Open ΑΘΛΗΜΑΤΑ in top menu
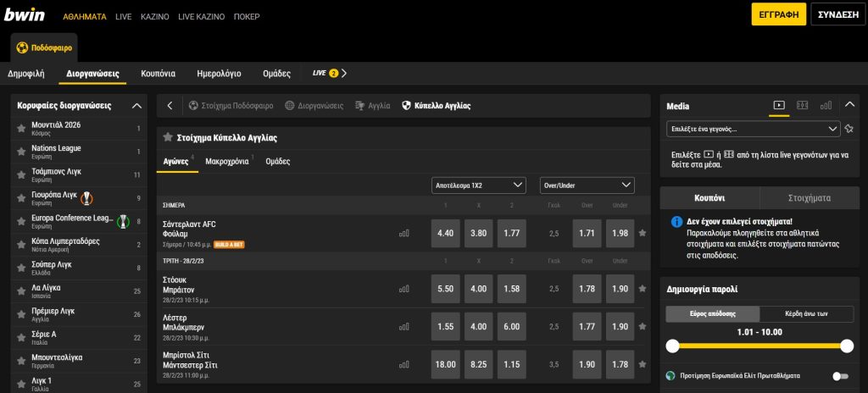This screenshot has height=393, width=868. 85,17
